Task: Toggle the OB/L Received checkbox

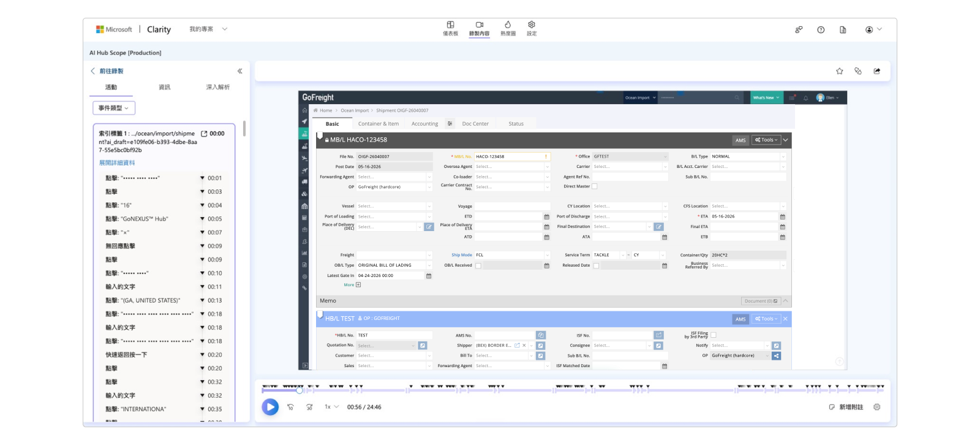Action: click(x=478, y=265)
